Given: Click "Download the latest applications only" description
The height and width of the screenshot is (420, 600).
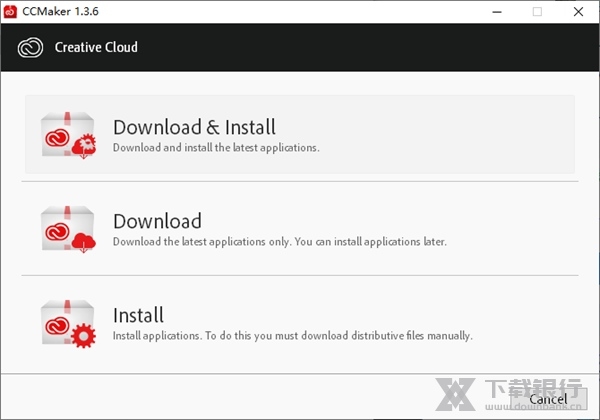Looking at the screenshot, I should point(279,242).
